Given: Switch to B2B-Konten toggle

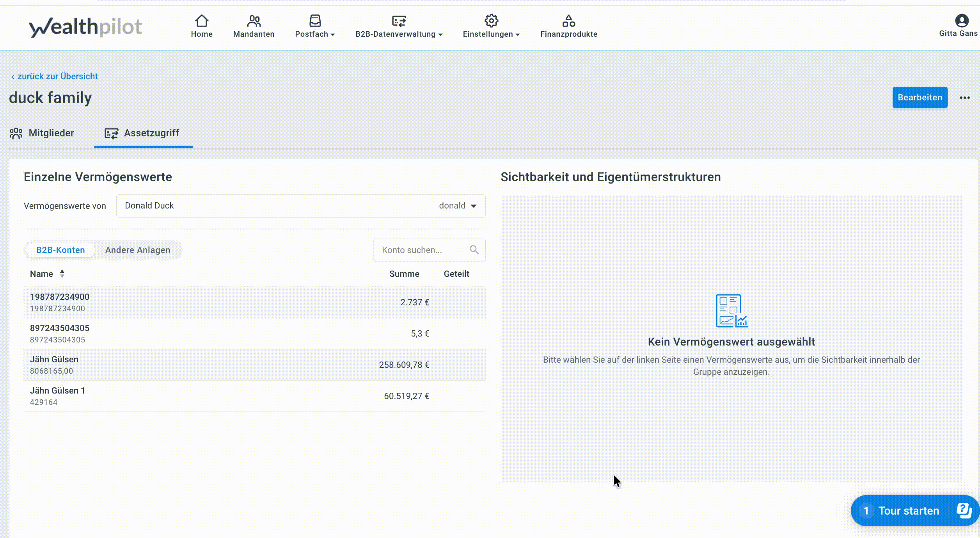Looking at the screenshot, I should [60, 250].
